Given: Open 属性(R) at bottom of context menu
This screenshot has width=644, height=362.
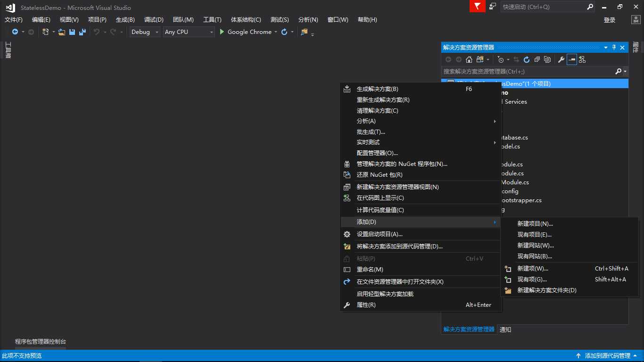Looking at the screenshot, I should pos(421,305).
